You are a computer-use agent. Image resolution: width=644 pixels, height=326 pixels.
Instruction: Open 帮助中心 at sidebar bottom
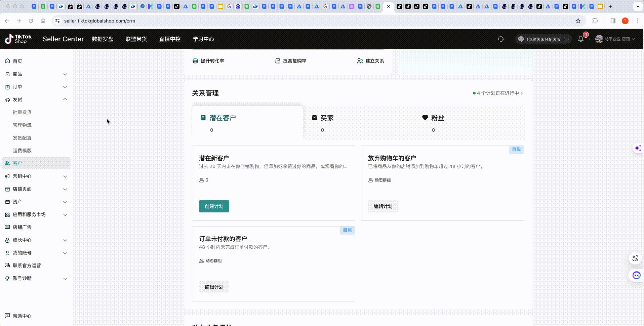22,316
